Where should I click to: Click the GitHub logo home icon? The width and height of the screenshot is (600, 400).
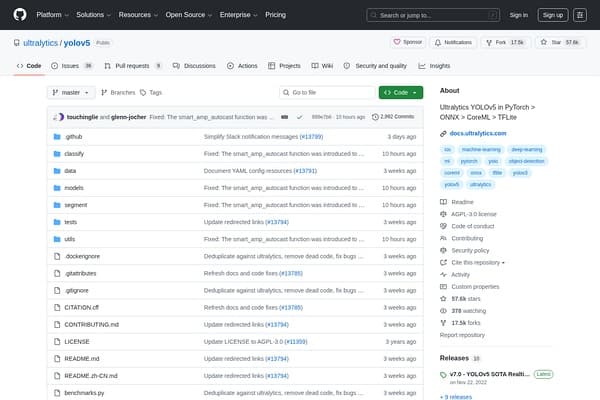coord(20,15)
